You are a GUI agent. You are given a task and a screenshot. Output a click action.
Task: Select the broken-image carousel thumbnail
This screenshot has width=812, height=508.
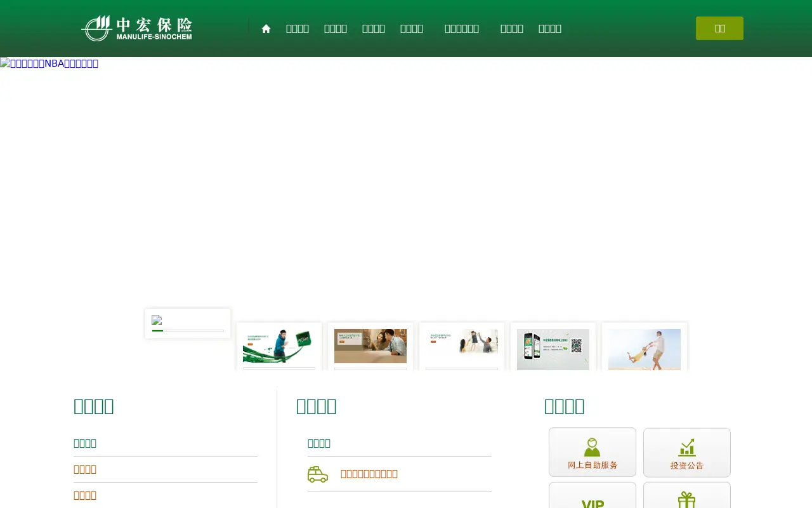[x=188, y=323]
